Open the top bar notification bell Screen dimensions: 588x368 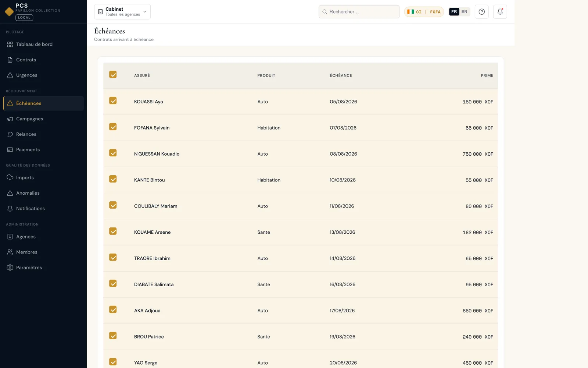500,12
